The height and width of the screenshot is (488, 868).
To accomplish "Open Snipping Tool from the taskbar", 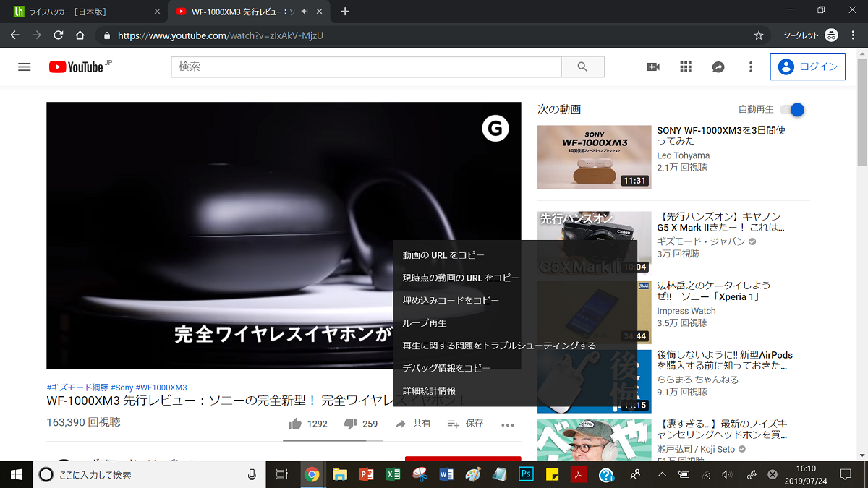I will coord(420,475).
